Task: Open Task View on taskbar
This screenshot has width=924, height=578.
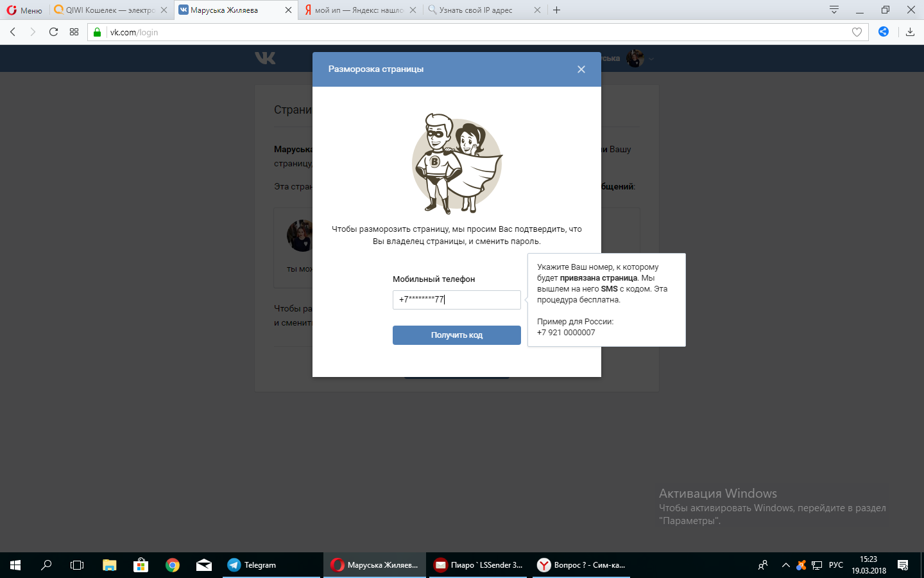Action: (77, 565)
